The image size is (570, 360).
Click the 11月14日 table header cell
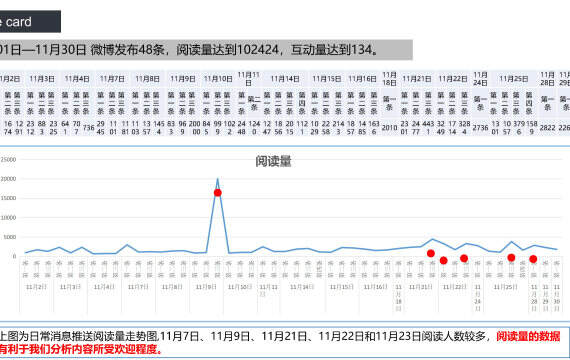click(x=285, y=79)
